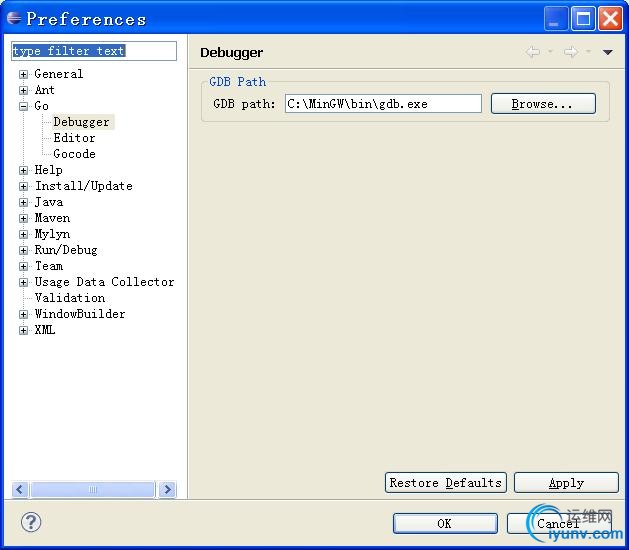Select the Gocode item under Go
629x550 pixels.
(x=74, y=154)
